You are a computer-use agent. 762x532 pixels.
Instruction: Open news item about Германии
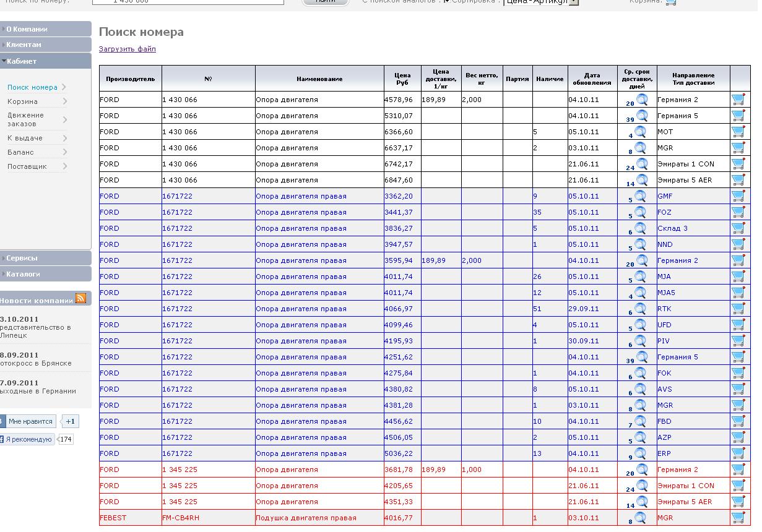tap(38, 391)
